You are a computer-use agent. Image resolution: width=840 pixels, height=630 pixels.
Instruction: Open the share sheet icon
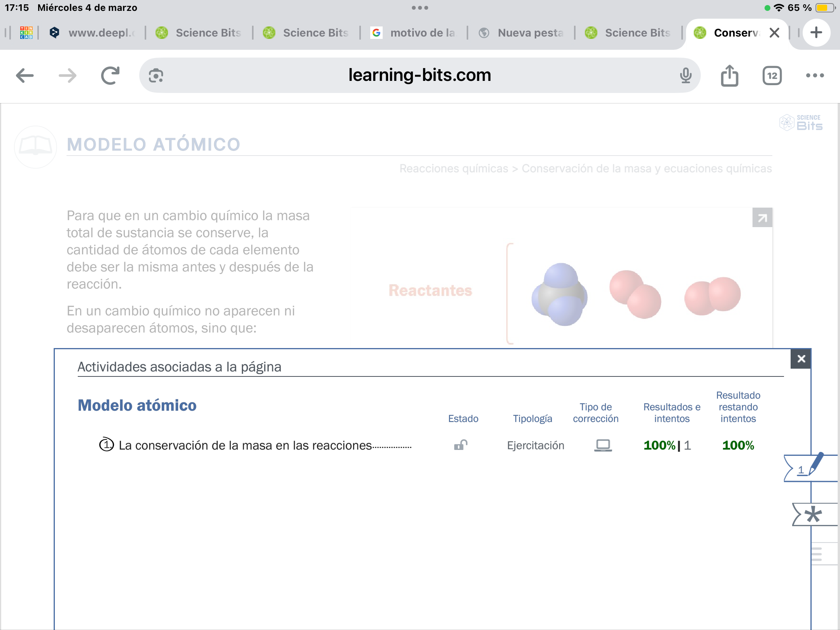tap(729, 75)
